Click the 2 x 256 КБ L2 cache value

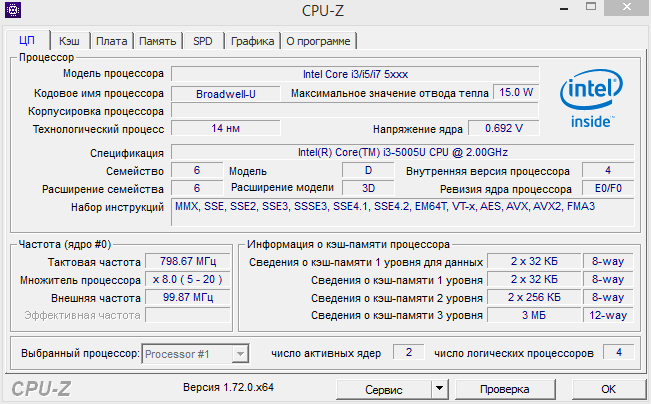534,297
